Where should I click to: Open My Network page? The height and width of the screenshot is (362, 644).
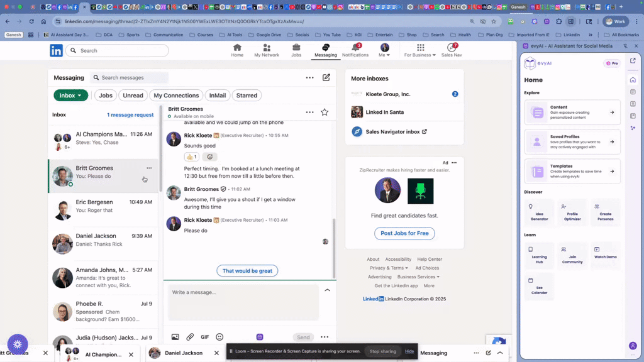pyautogui.click(x=267, y=50)
